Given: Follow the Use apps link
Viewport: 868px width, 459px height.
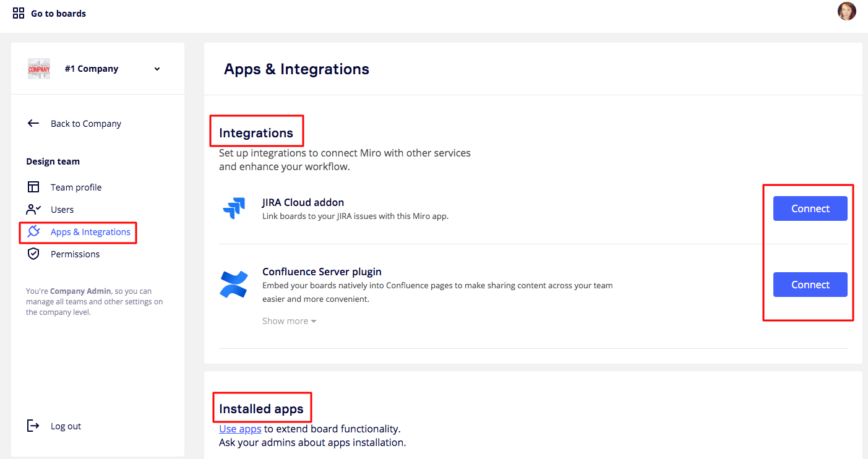Looking at the screenshot, I should pyautogui.click(x=240, y=429).
